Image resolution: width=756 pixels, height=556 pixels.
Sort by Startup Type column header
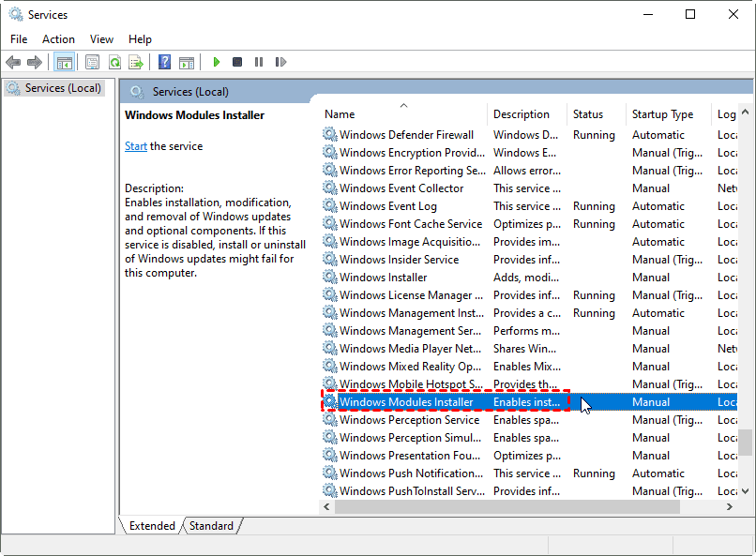668,114
